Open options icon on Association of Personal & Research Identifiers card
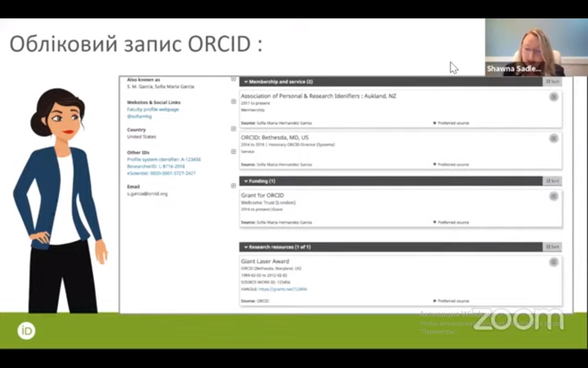This screenshot has width=588, height=368. click(x=554, y=97)
